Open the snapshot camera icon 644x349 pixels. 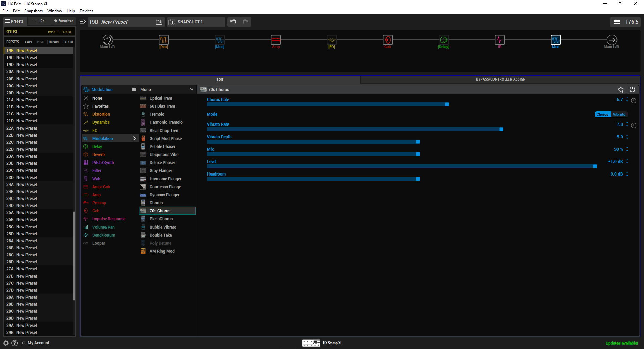click(x=172, y=22)
